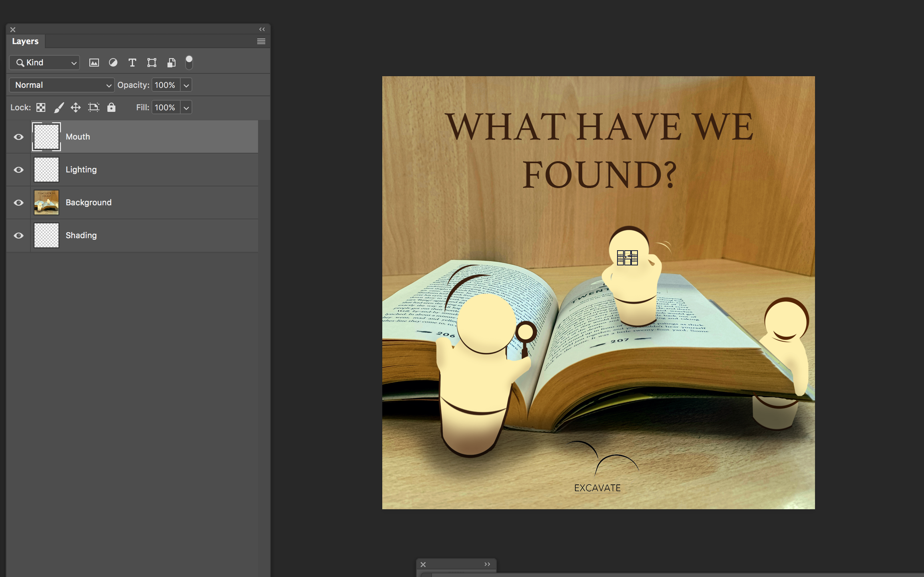Select the Layers tab

pyautogui.click(x=25, y=41)
